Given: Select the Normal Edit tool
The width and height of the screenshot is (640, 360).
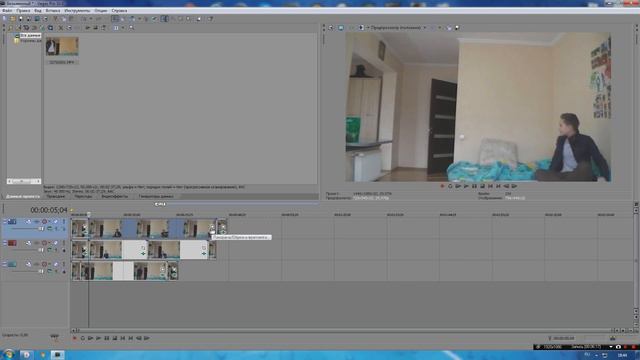Looking at the screenshot, I should [x=164, y=19].
